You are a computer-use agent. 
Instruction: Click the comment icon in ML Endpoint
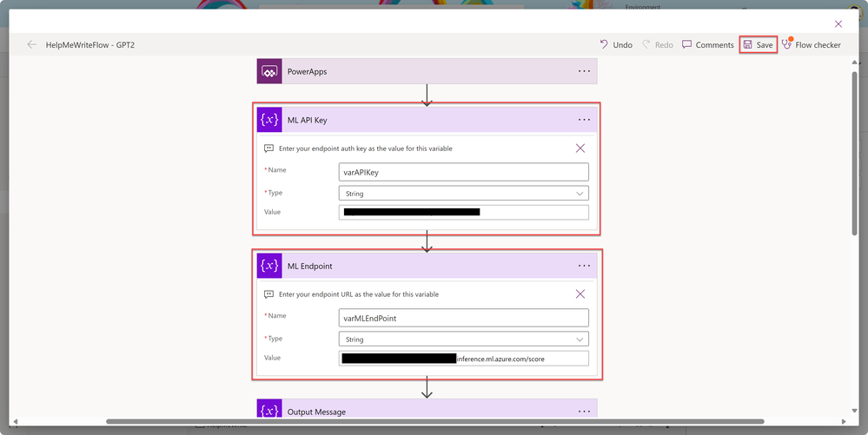(x=269, y=294)
